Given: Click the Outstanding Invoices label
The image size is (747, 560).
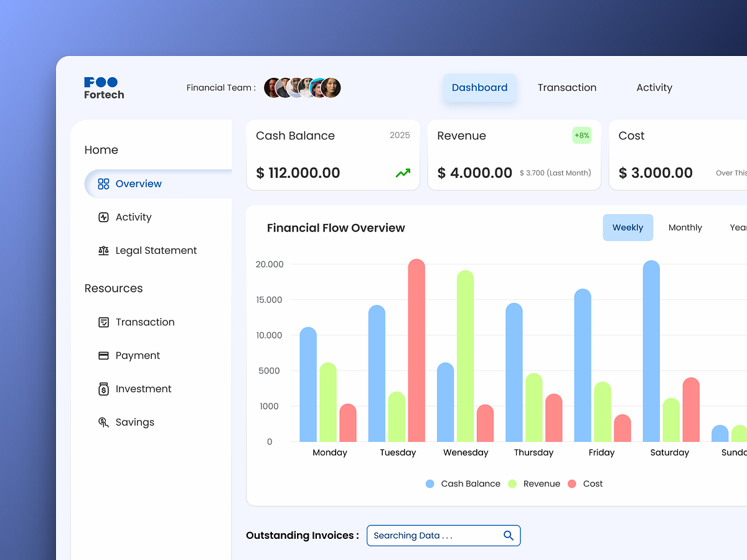Looking at the screenshot, I should (303, 536).
